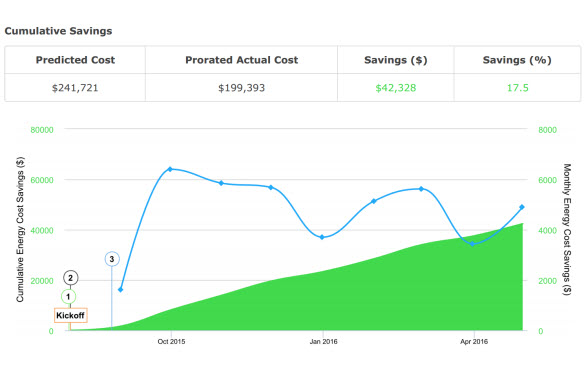Image resolution: width=586 pixels, height=373 pixels.
Task: Click the first monthly savings data point
Action: (x=120, y=290)
